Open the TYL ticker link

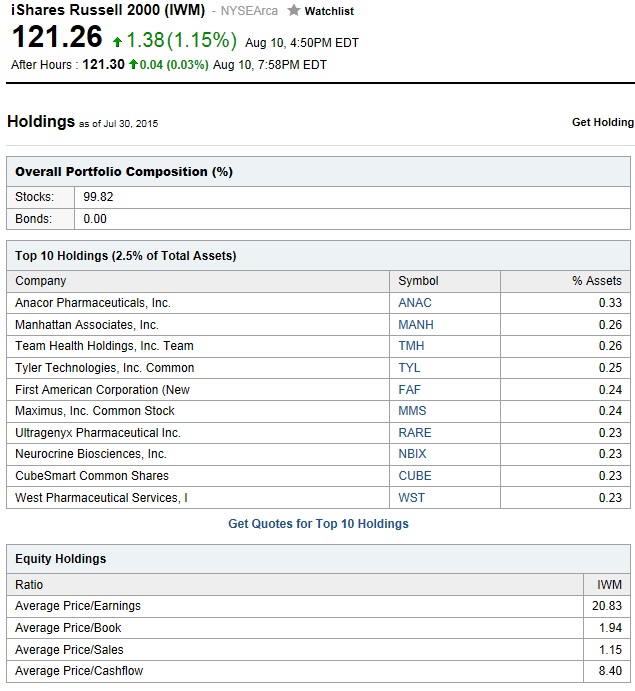(x=409, y=368)
